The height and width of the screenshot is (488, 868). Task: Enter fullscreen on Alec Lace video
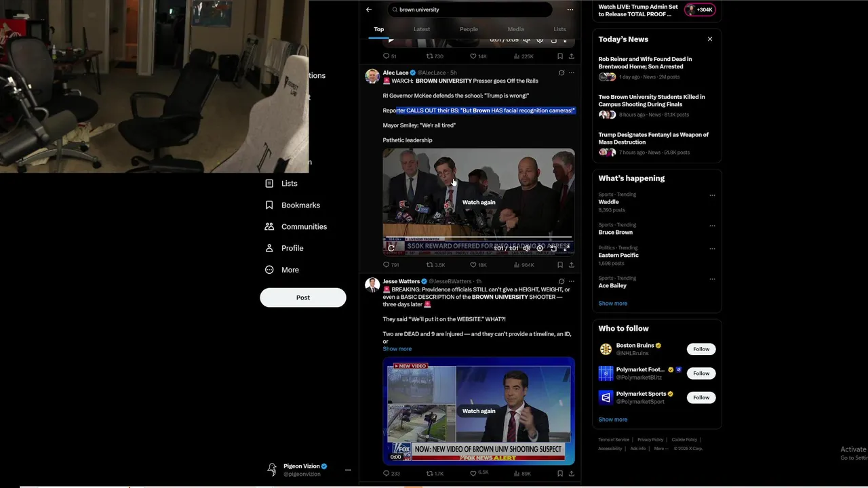point(566,248)
